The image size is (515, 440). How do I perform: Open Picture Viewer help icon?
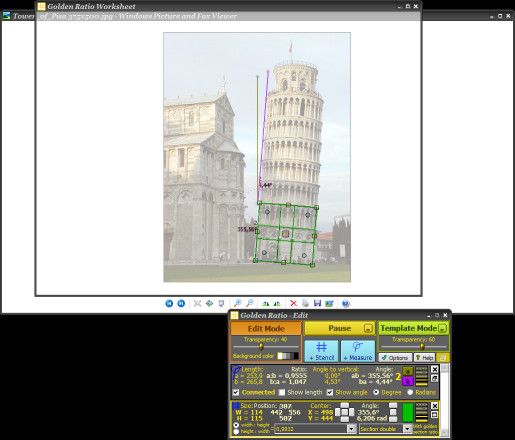click(x=346, y=303)
